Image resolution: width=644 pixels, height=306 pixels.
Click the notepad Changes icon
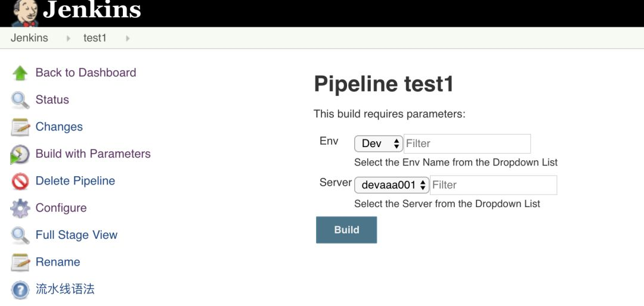[20, 127]
